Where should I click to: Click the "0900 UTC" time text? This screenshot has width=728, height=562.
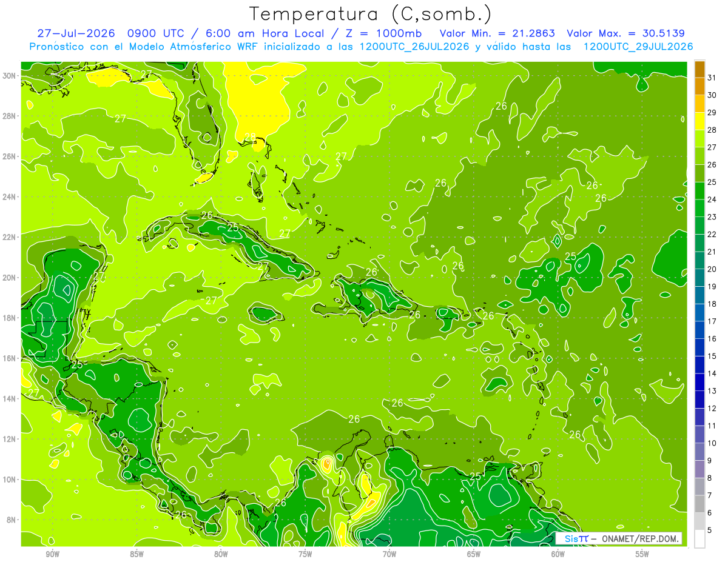(157, 33)
